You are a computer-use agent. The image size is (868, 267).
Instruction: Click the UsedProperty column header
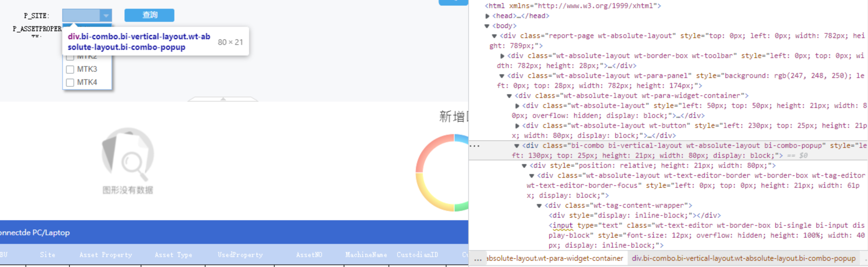[x=240, y=255]
